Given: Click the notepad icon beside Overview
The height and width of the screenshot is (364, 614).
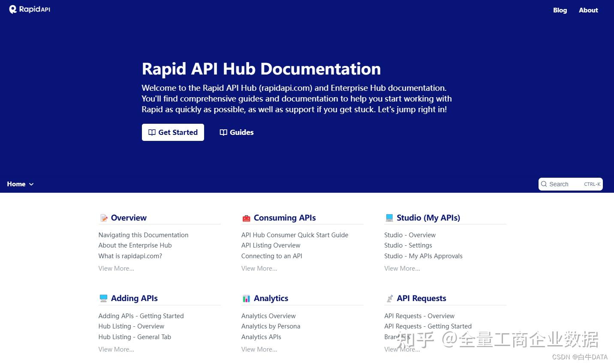Looking at the screenshot, I should pos(104,218).
